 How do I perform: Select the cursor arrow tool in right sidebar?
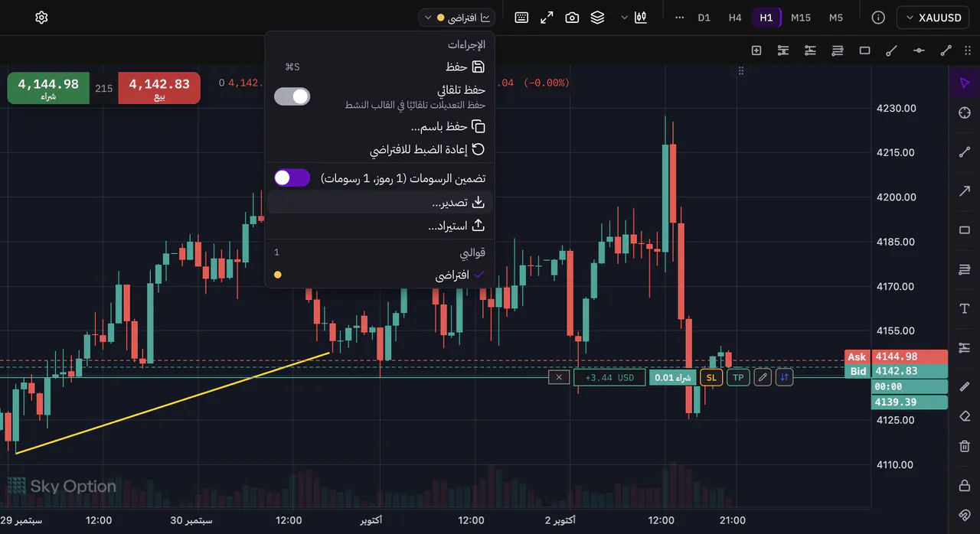pyautogui.click(x=964, y=83)
